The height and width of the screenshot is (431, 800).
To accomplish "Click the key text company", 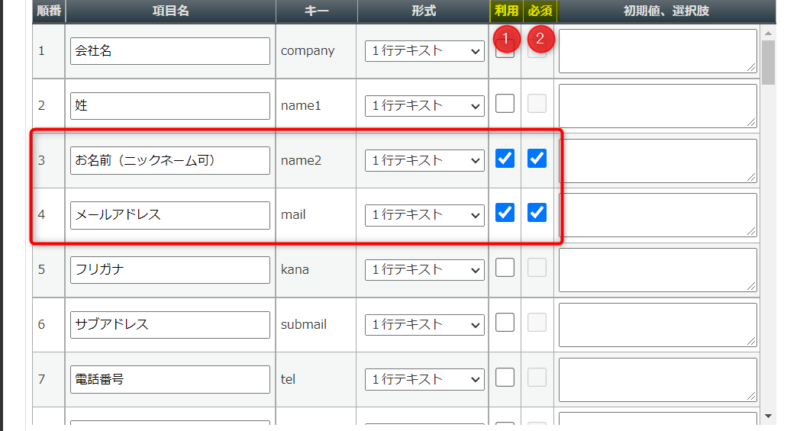I will pos(308,51).
